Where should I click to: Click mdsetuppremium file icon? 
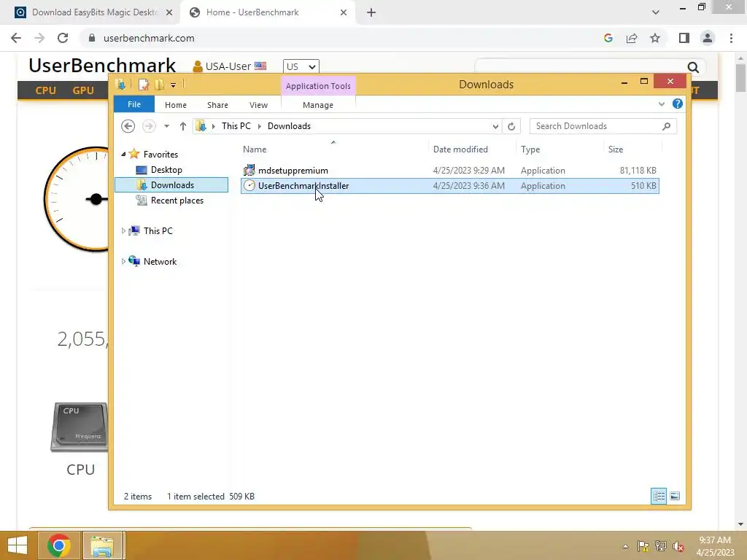249,170
